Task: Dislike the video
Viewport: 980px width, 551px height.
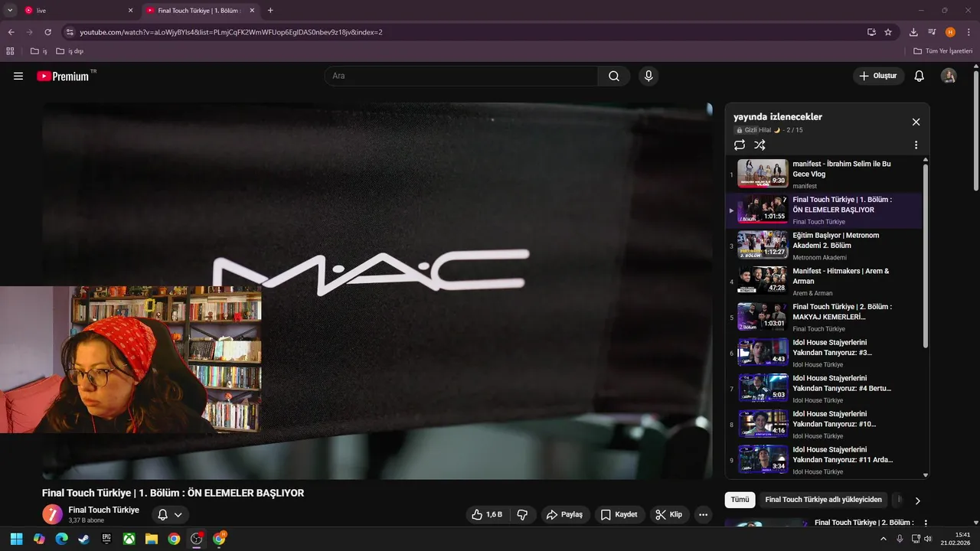Action: click(x=522, y=514)
